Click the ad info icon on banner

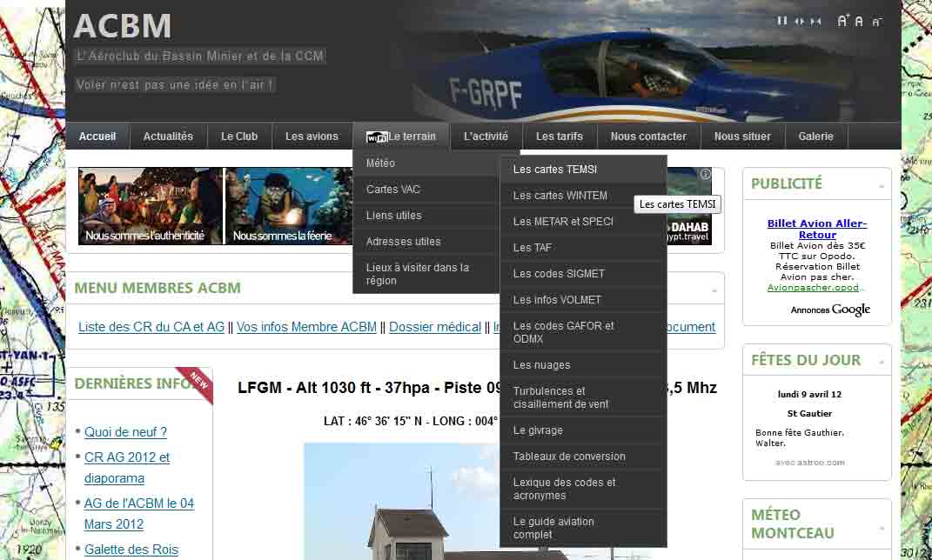click(705, 174)
